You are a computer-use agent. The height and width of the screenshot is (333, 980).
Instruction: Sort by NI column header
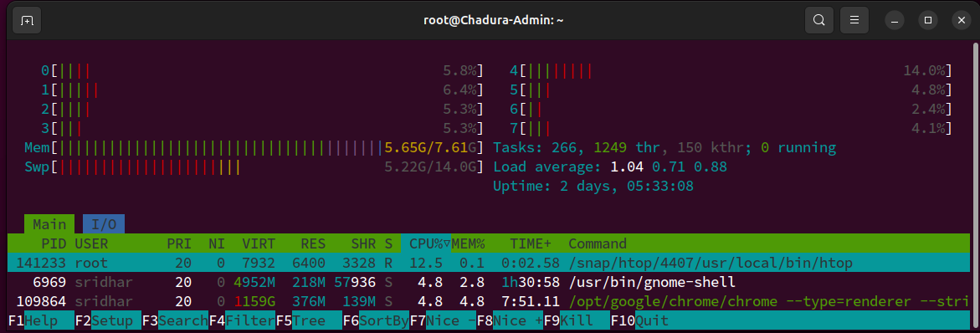[x=217, y=243]
